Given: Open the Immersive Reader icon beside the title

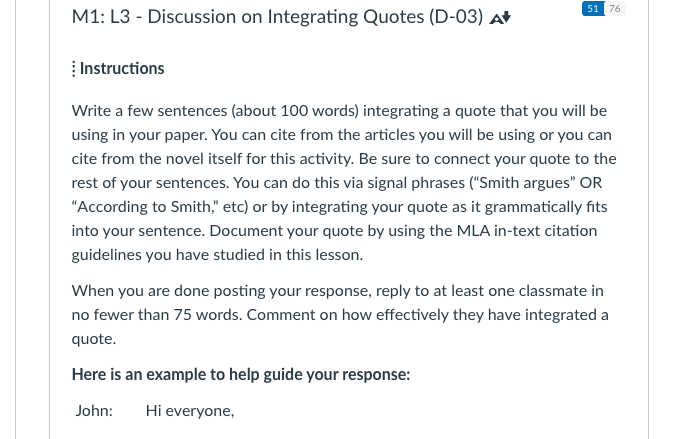Looking at the screenshot, I should [x=500, y=18].
